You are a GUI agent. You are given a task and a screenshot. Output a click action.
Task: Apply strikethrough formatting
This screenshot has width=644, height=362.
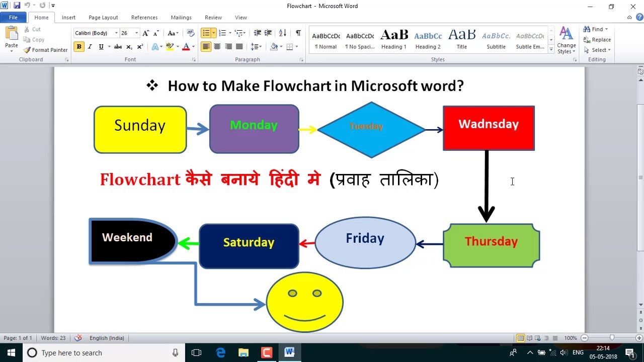point(118,47)
